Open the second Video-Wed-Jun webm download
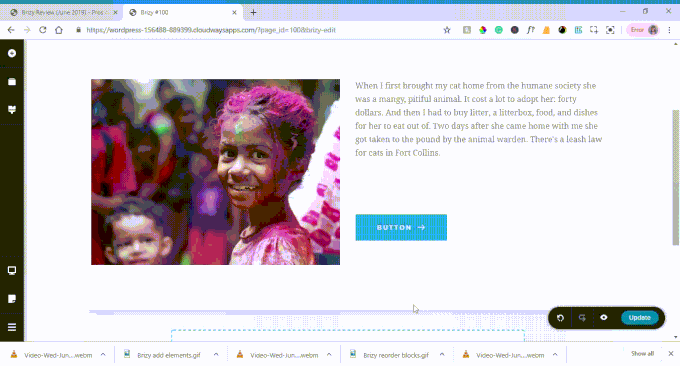 pos(278,355)
